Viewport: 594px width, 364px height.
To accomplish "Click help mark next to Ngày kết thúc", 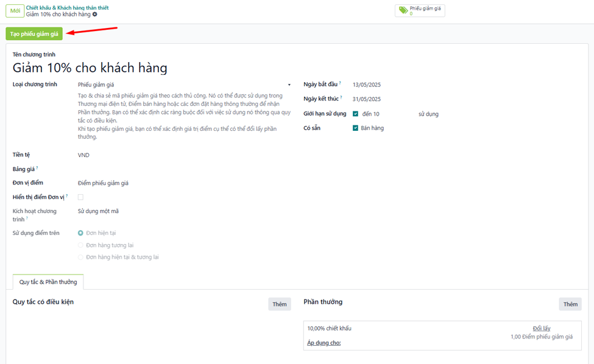I will (341, 97).
